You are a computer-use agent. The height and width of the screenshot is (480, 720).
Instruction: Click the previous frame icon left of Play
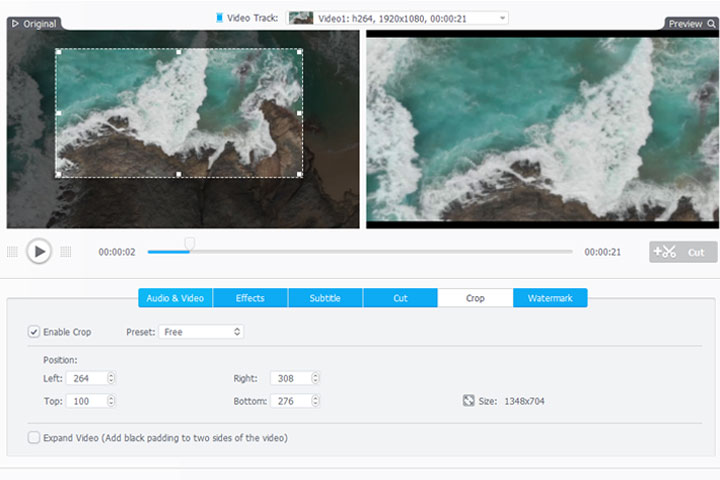pos(12,252)
